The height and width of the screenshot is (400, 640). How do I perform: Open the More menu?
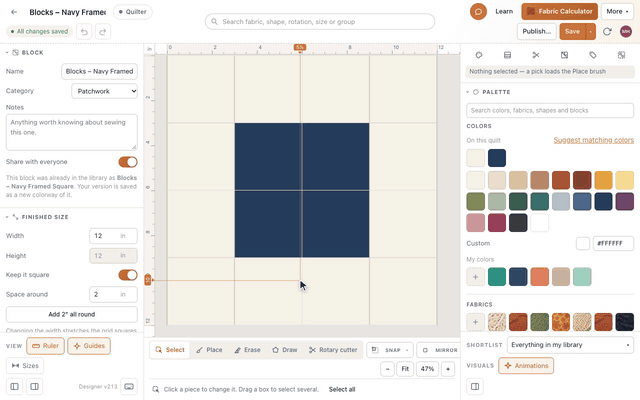tap(617, 11)
